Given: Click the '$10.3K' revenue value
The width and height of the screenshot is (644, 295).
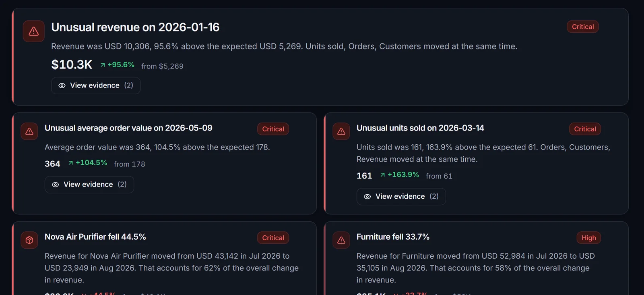Looking at the screenshot, I should point(72,64).
